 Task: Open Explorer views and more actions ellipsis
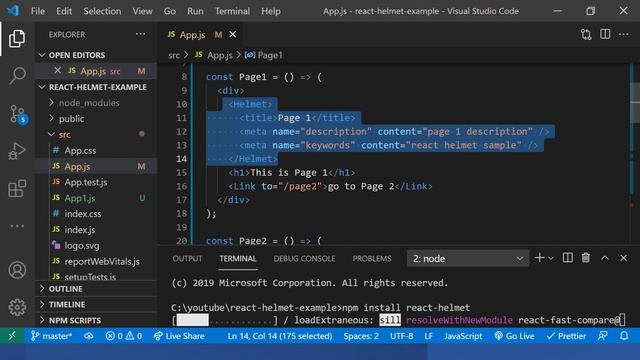click(x=140, y=34)
